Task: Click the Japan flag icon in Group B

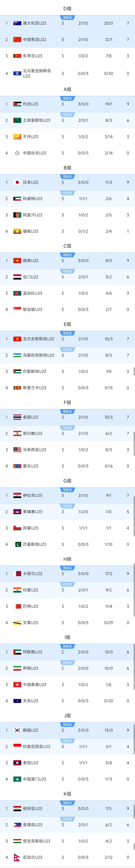Action: coord(17,182)
